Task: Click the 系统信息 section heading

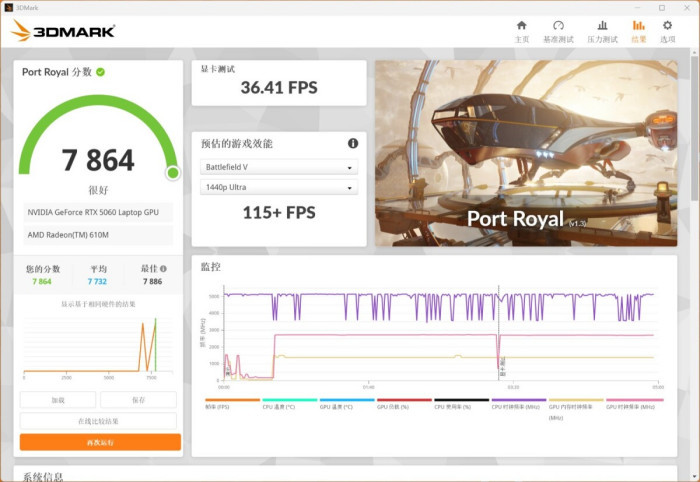Action: click(x=43, y=477)
